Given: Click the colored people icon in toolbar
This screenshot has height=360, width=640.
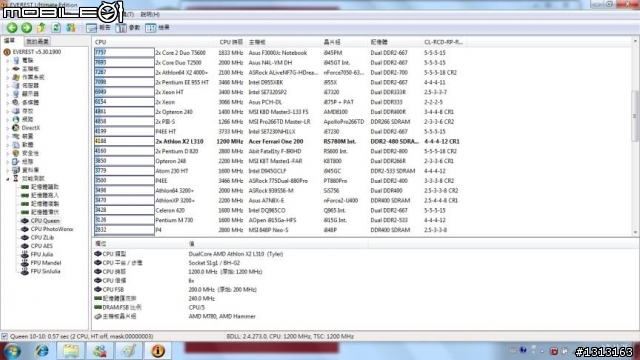Looking at the screenshot, I should click(71, 28).
